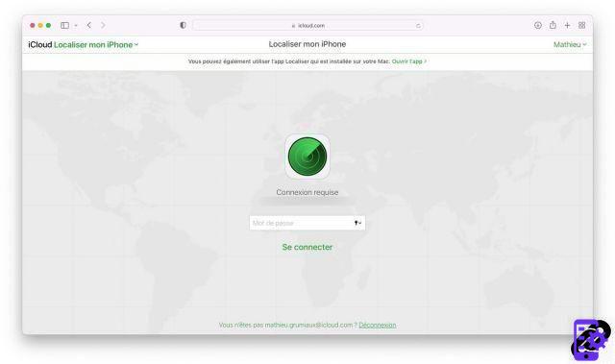
Task: Maximize the Safari window (green button)
Action: point(48,26)
